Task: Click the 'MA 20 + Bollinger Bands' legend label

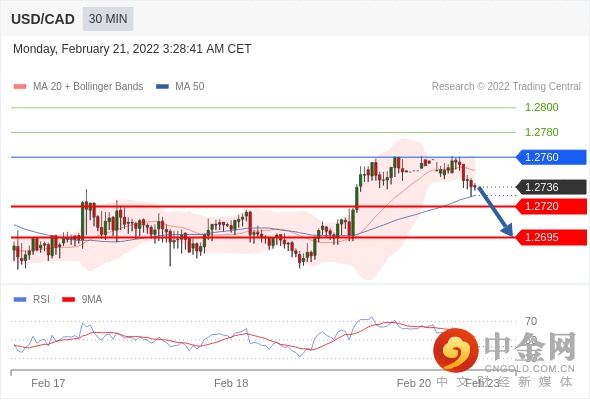Action: pos(88,87)
